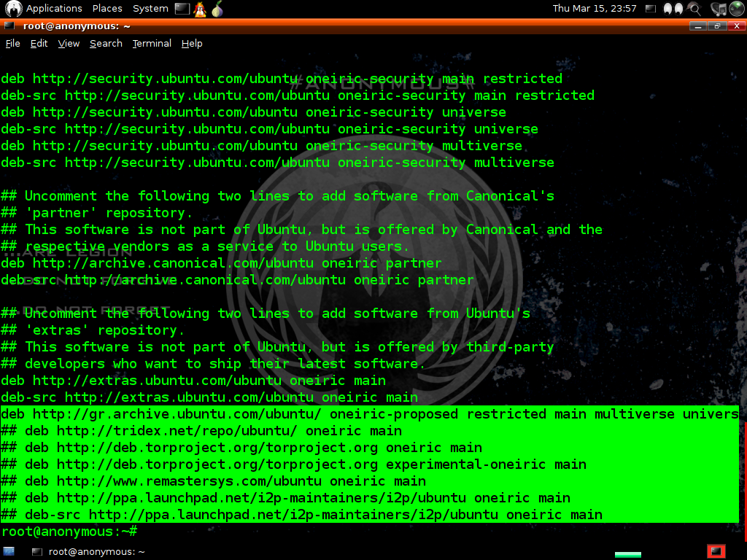
Task: Open the File menu of the terminal
Action: [13, 43]
